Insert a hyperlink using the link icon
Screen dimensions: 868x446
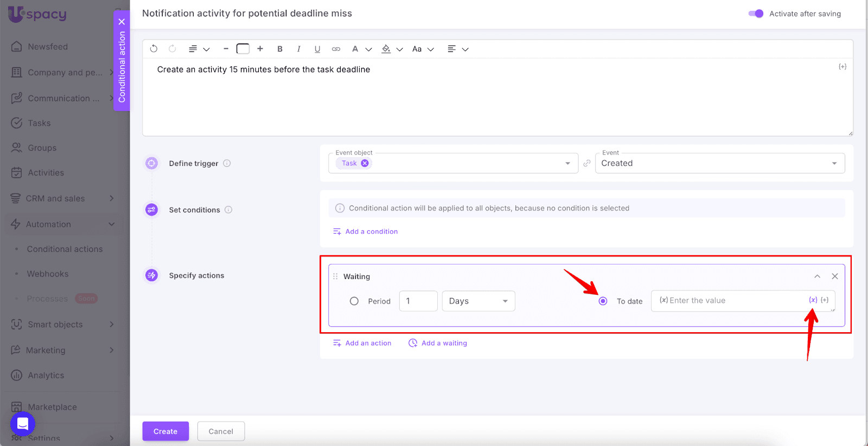coord(336,49)
